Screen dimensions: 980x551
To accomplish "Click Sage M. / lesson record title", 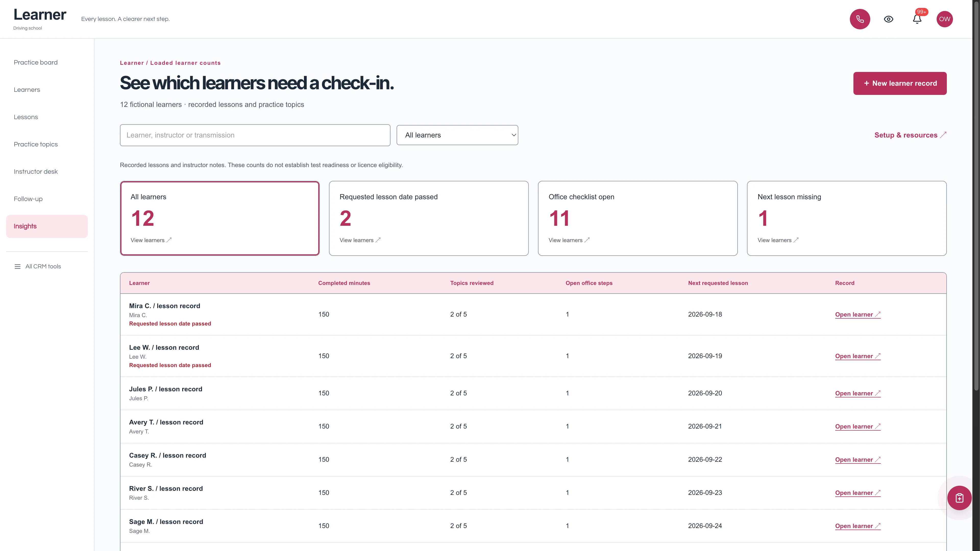I will click(x=166, y=522).
